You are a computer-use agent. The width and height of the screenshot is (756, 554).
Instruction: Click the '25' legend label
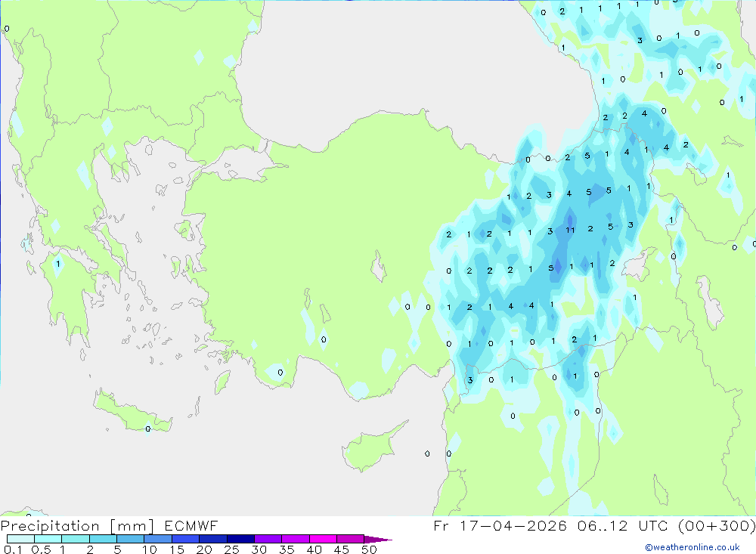pyautogui.click(x=231, y=549)
